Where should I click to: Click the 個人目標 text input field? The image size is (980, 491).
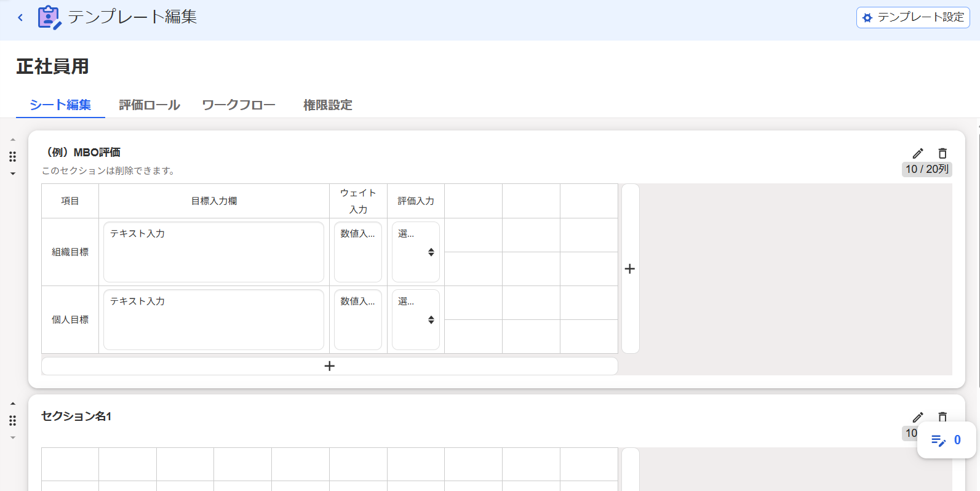(x=214, y=320)
